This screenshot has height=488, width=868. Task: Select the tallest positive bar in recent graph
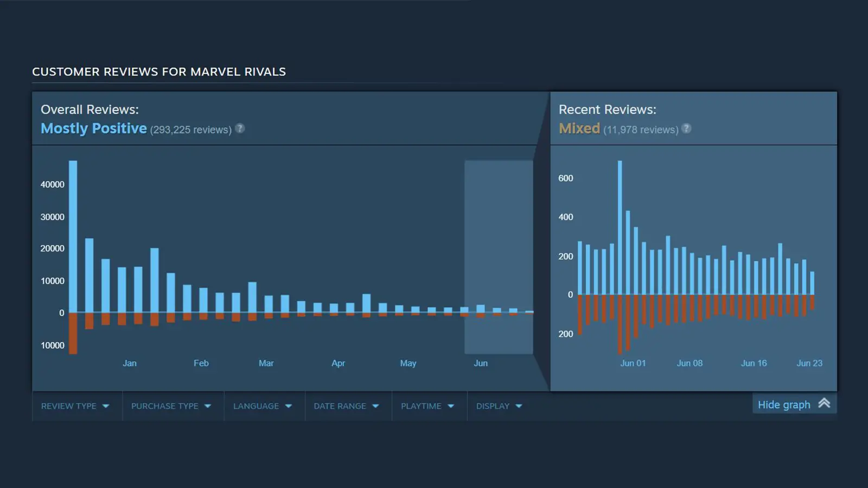620,228
